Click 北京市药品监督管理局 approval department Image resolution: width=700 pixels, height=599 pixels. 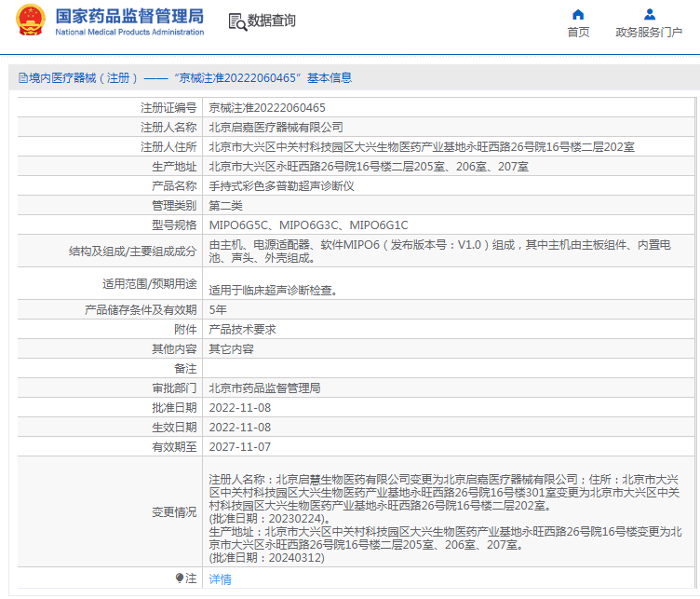click(264, 388)
